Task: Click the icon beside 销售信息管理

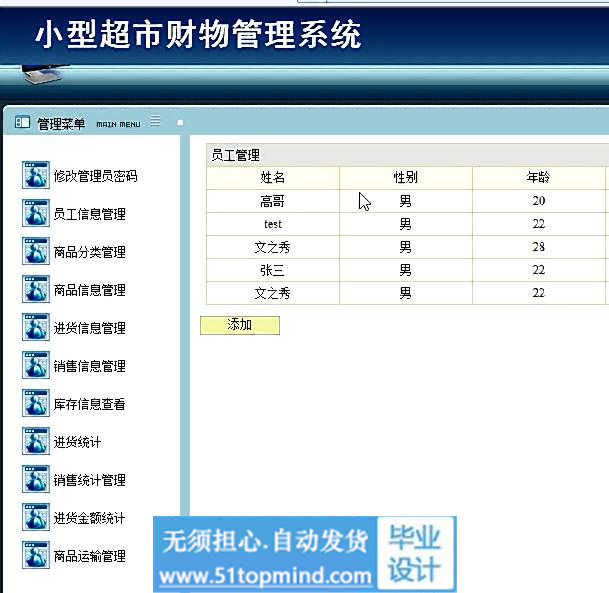Action: point(36,365)
